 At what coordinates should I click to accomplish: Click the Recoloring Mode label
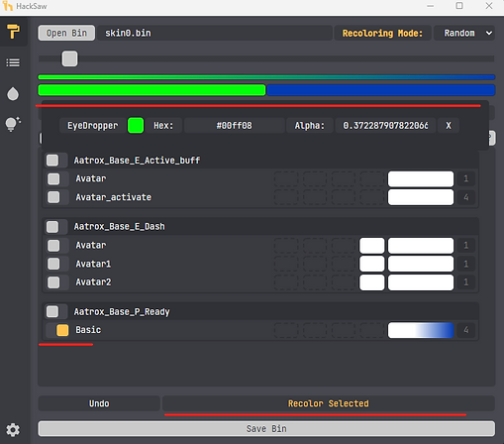[382, 33]
